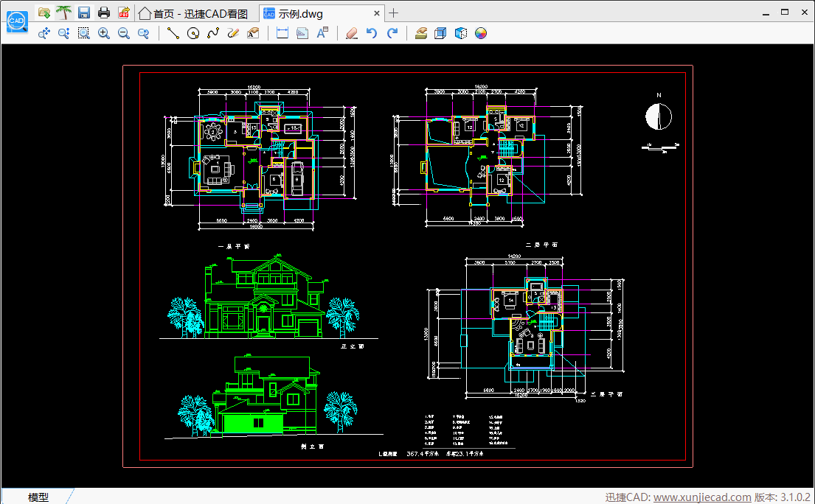Select the area measurement tool
This screenshot has height=504, width=815.
coord(302,33)
